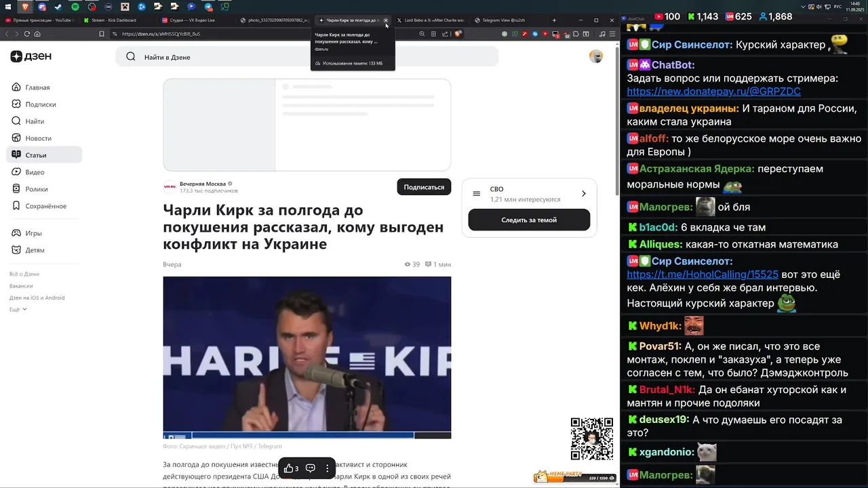Viewport: 868px width, 488px height.
Task: Switch to the photo_533702 tab
Action: coord(275,20)
